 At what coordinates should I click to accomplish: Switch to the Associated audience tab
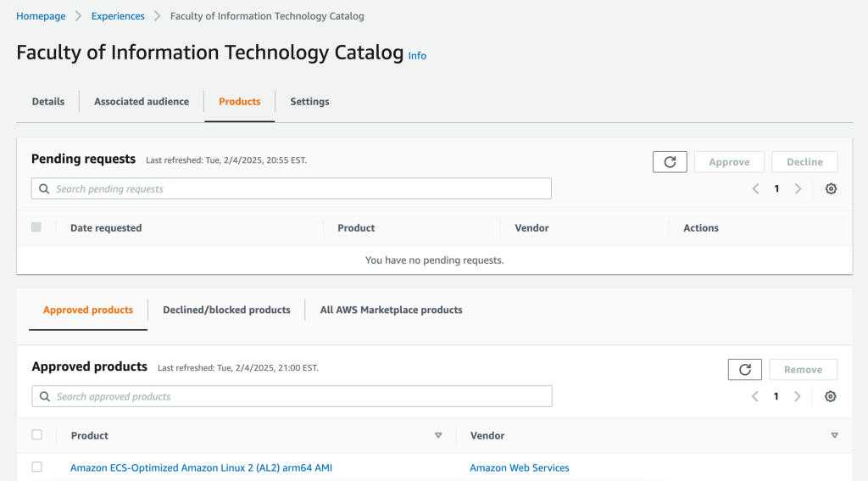pos(142,102)
